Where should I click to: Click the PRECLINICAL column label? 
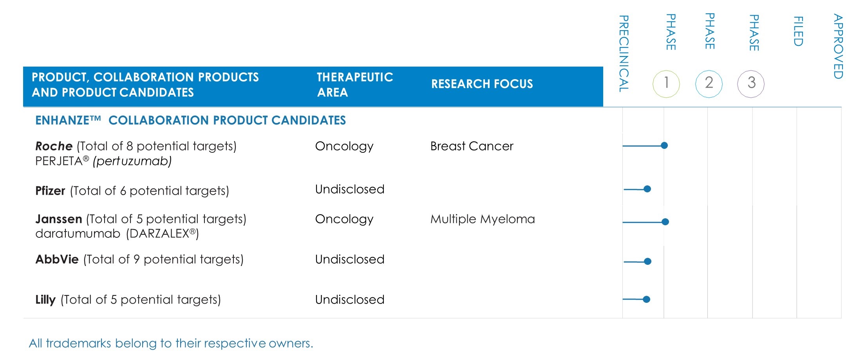click(624, 54)
